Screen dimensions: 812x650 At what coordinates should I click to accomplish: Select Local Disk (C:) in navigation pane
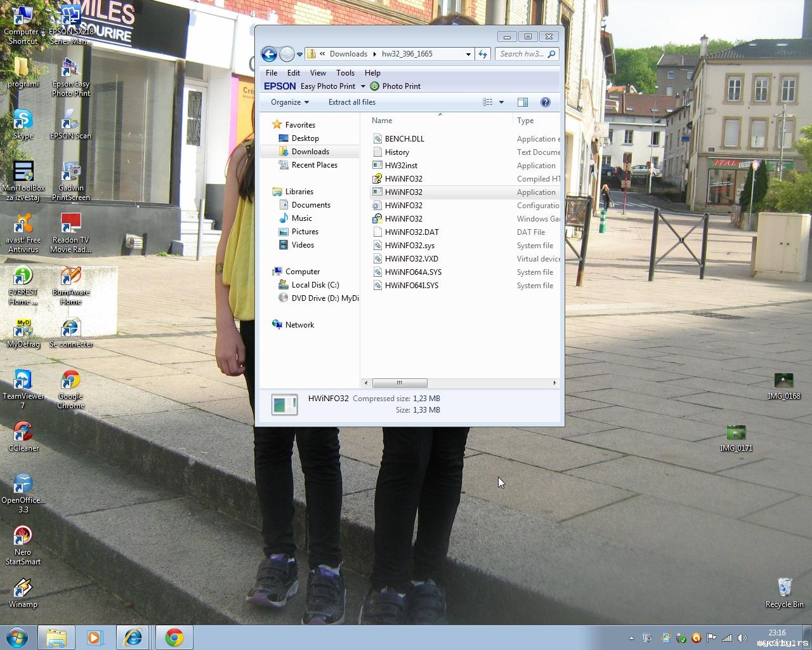pyautogui.click(x=315, y=285)
